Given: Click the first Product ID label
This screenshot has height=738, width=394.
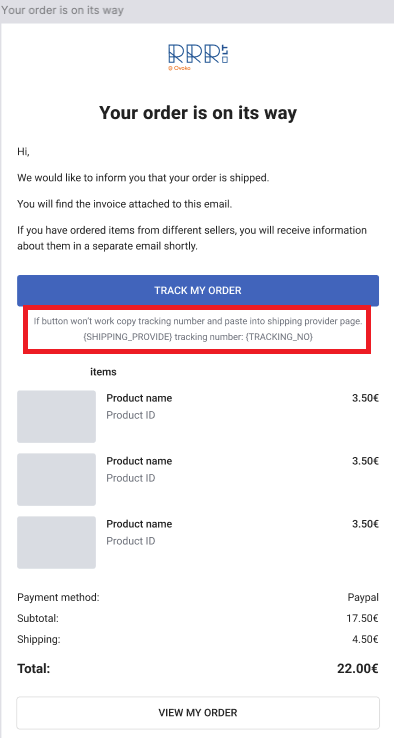Looking at the screenshot, I should [x=130, y=416].
